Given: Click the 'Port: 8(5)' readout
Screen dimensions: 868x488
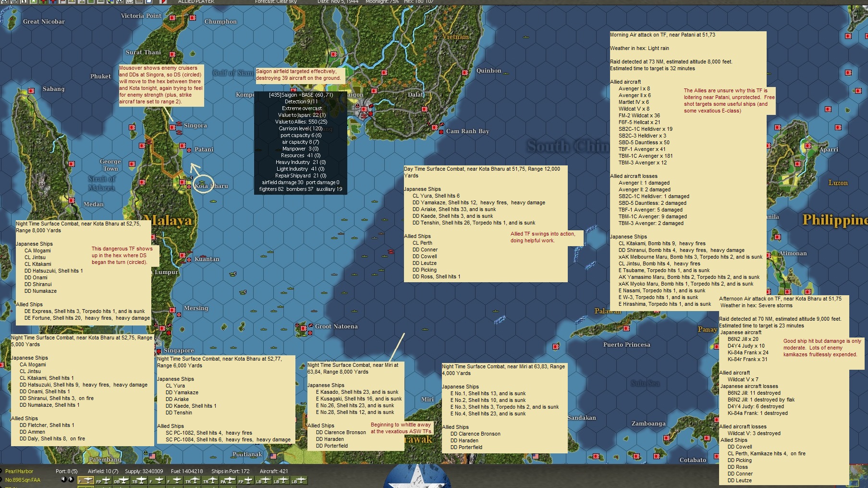Looking at the screenshot, I should point(67,471).
